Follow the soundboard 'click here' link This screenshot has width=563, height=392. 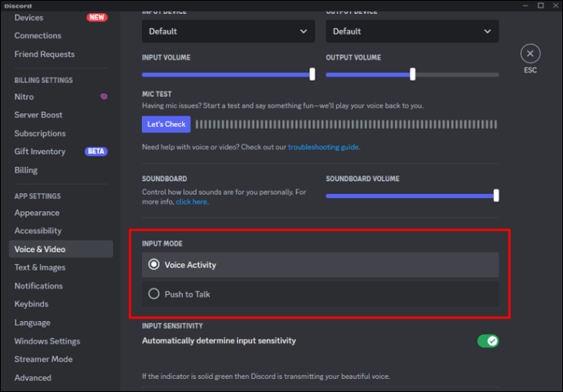(x=192, y=201)
